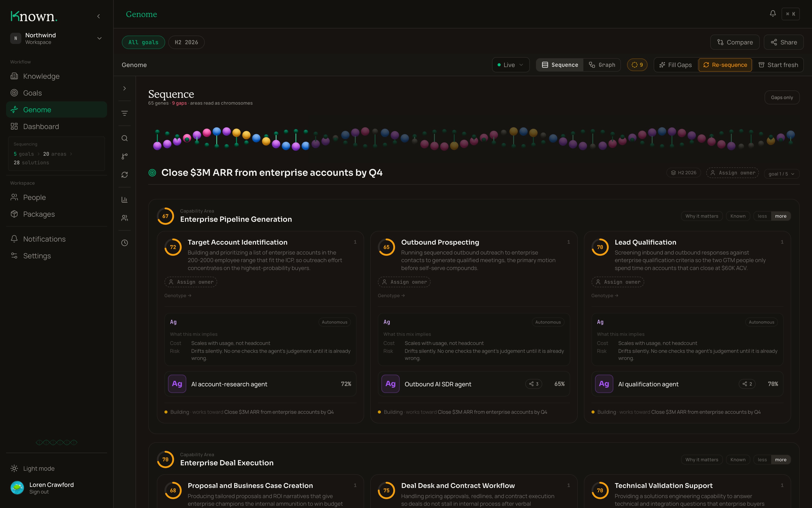Open the notifications bell in header

pyautogui.click(x=773, y=14)
